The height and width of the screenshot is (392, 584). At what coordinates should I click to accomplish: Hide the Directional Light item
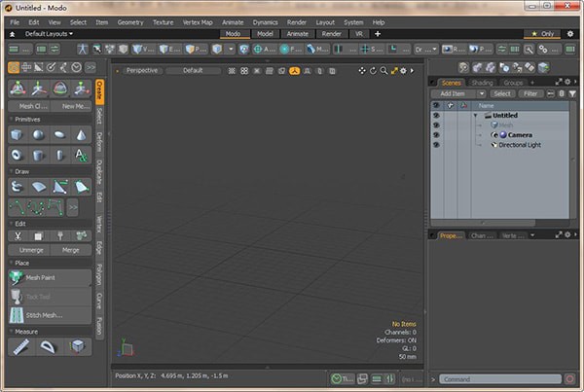coord(436,144)
